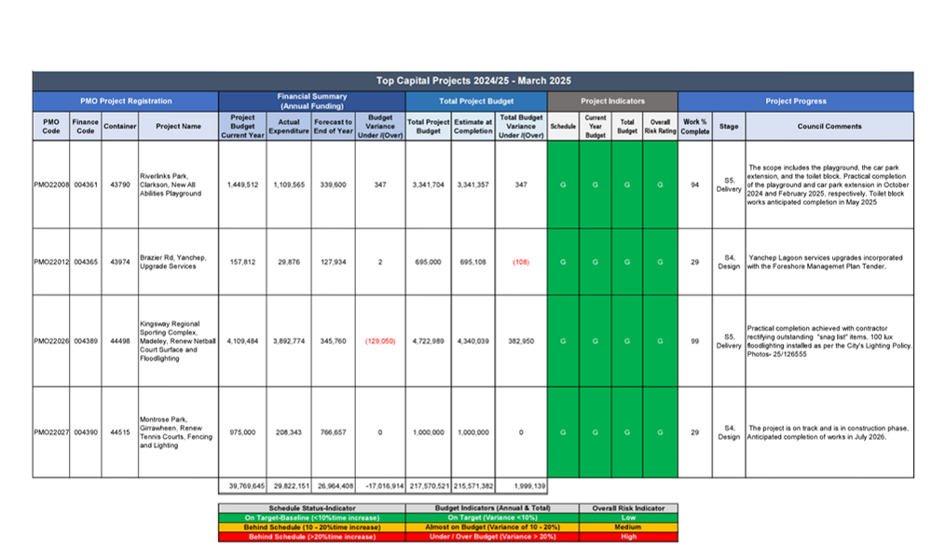Click green Total Budget indicator for Montrose Park row
Viewport: 945px width, 560px height.
(x=627, y=432)
